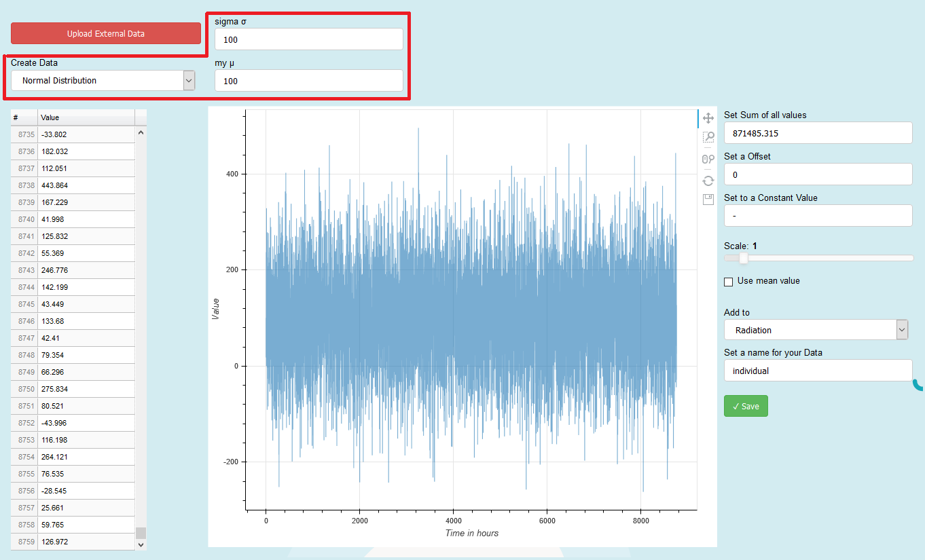The width and height of the screenshot is (925, 560).
Task: Click the data name field containing individual
Action: coord(818,371)
